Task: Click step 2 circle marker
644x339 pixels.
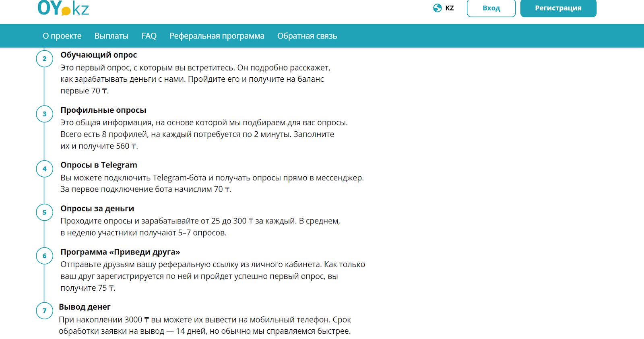Action: 45,59
